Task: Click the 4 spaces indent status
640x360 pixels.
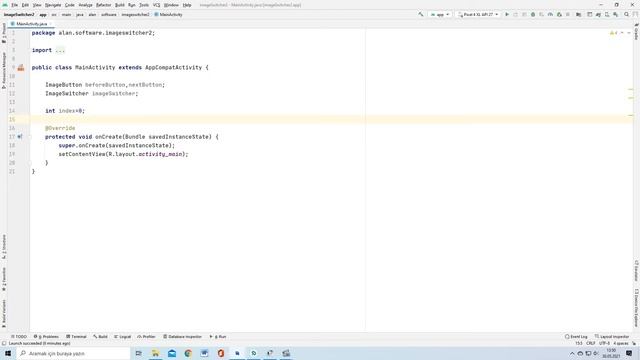Action: pyautogui.click(x=621, y=344)
